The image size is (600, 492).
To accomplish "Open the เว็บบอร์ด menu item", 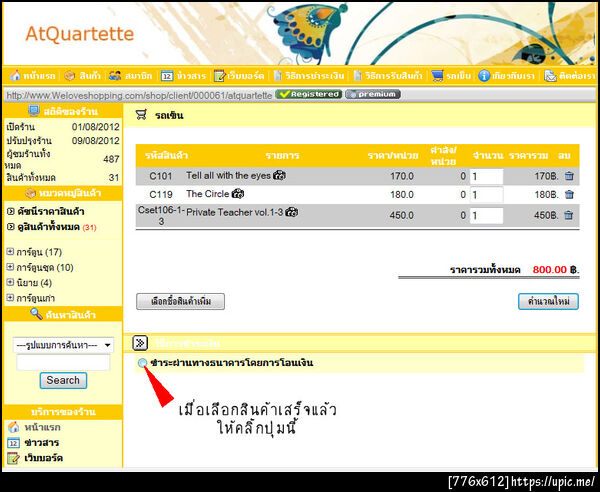I will coord(246,76).
